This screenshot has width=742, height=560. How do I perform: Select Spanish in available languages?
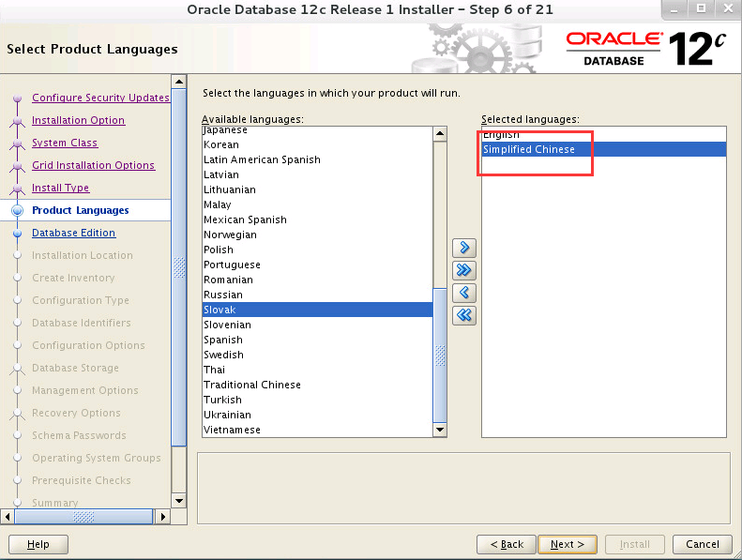point(317,340)
